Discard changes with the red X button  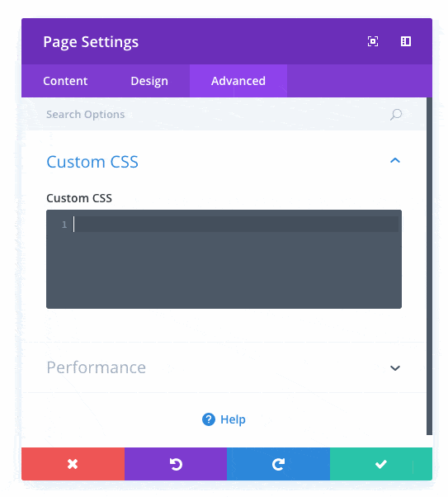73,464
